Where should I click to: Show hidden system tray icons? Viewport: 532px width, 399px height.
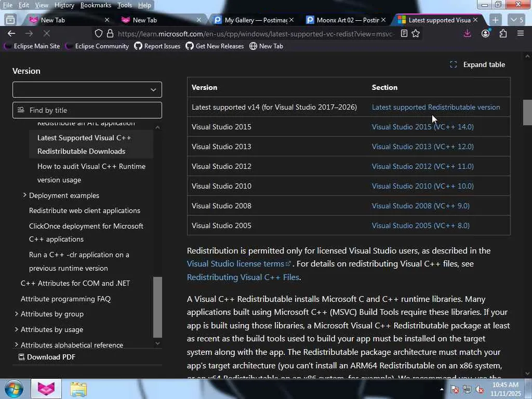click(442, 389)
